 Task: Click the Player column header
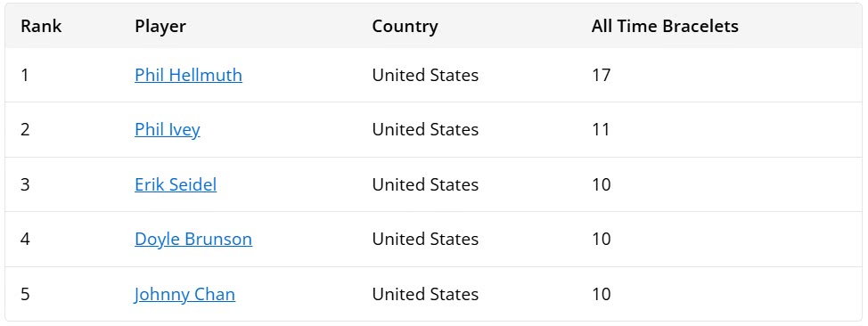pos(160,26)
